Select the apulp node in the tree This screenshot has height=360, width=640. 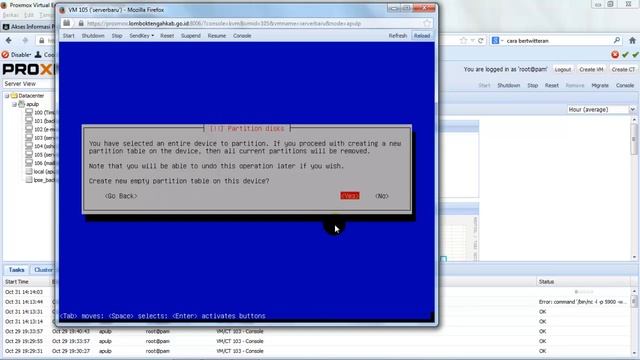point(29,104)
